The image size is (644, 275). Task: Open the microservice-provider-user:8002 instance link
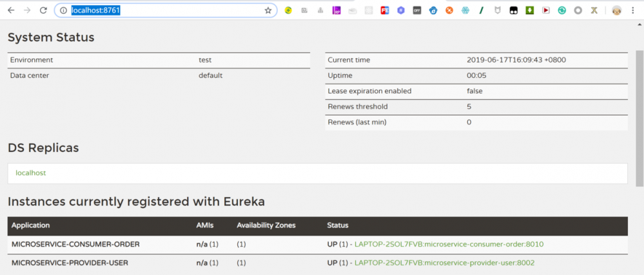(x=444, y=263)
